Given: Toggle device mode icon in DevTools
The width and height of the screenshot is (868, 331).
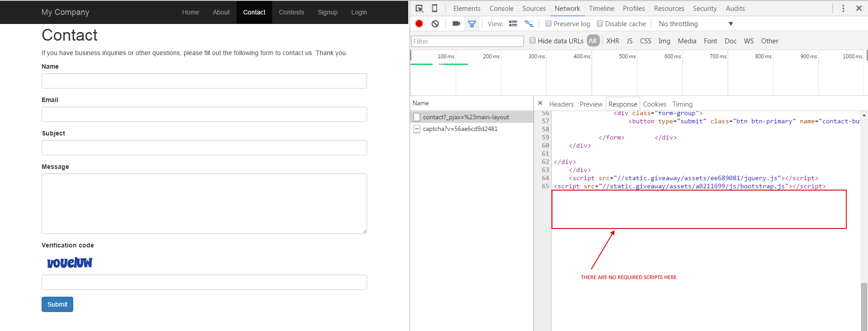Looking at the screenshot, I should click(x=434, y=8).
